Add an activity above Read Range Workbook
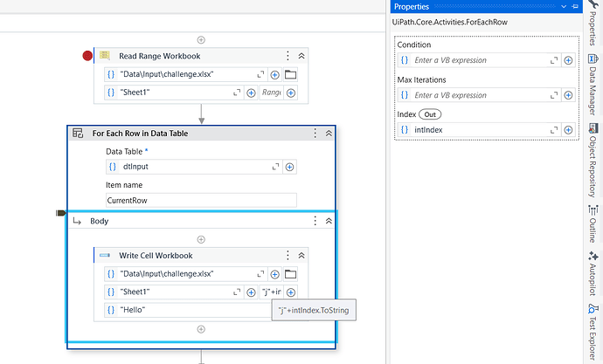Image resolution: width=603 pixels, height=364 pixels. 201,40
